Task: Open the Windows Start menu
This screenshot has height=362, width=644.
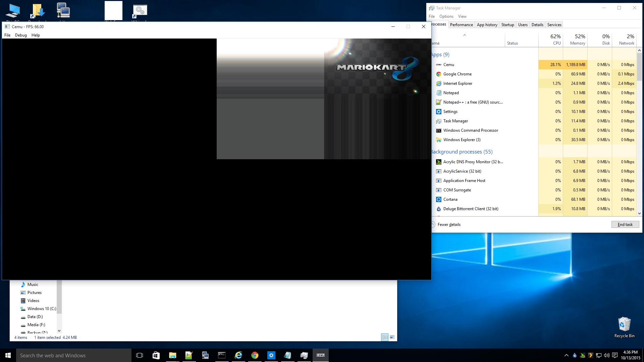Action: point(8,355)
